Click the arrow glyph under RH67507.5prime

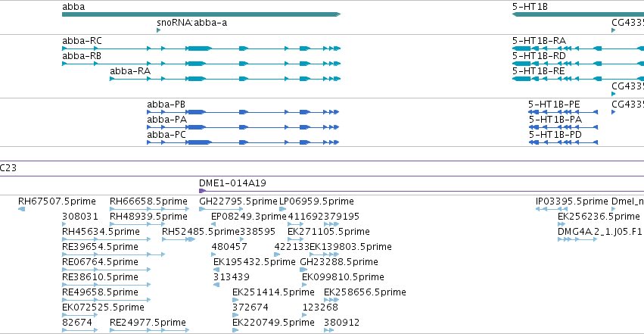pyautogui.click(x=21, y=209)
